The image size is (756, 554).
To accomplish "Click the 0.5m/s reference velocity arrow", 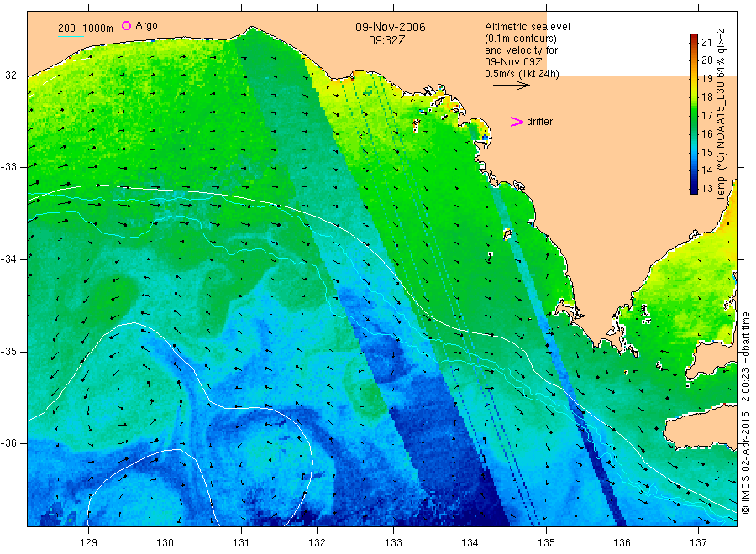I will coord(511,86).
